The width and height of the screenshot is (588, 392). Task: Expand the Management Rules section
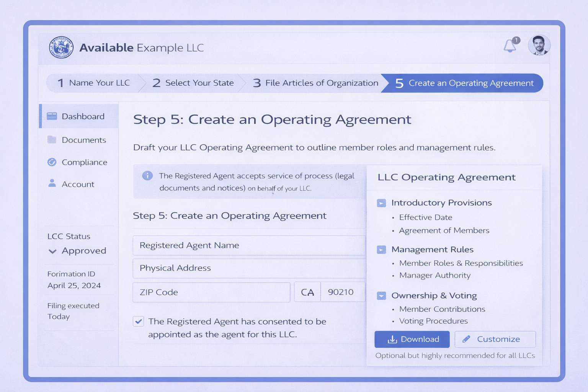click(x=381, y=250)
